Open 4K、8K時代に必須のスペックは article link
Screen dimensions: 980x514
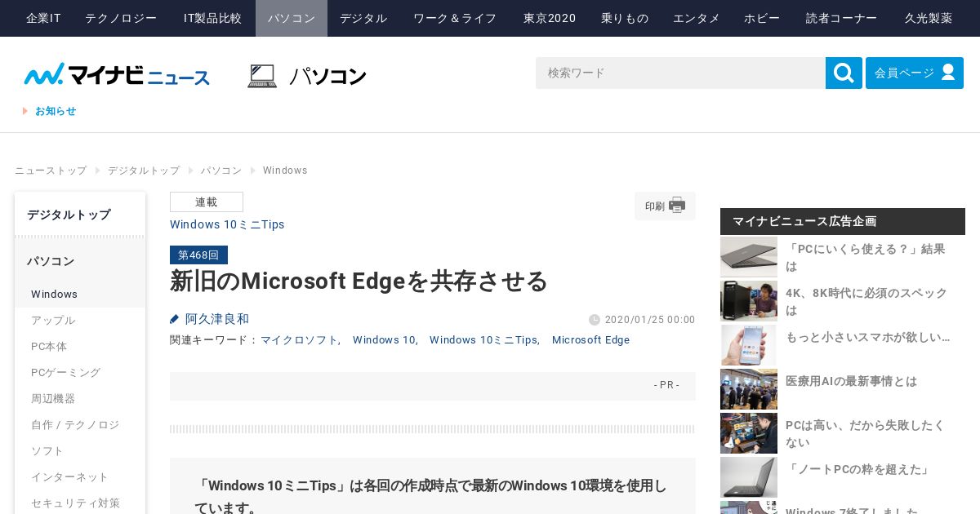tap(866, 301)
